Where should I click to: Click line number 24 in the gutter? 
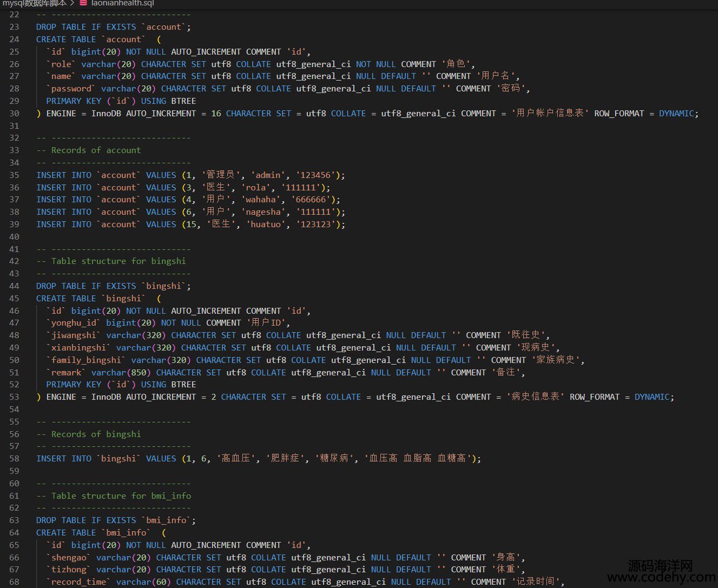click(14, 39)
